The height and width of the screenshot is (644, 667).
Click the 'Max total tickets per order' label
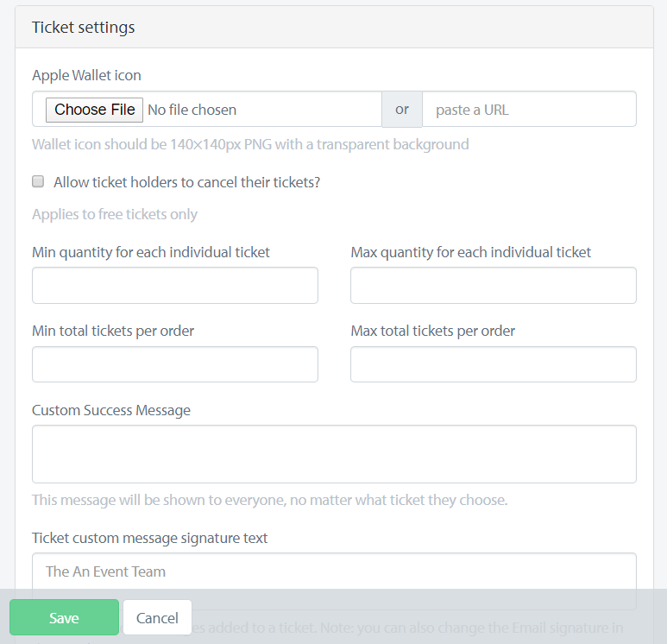(432, 331)
